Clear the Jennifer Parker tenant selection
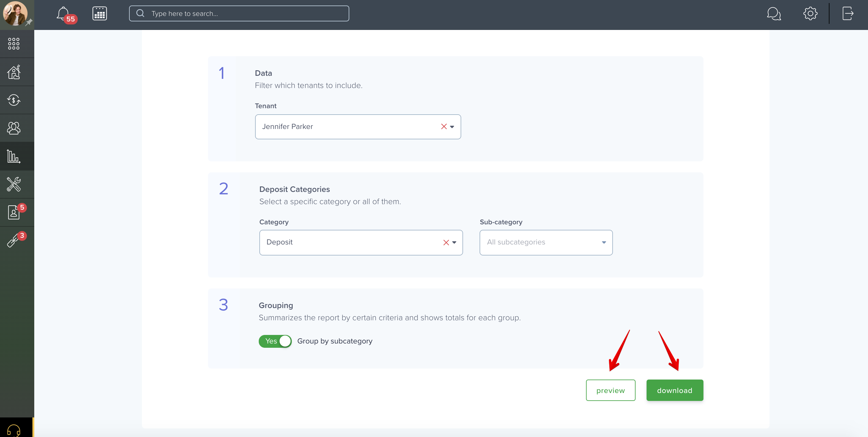The image size is (868, 437). (x=444, y=127)
